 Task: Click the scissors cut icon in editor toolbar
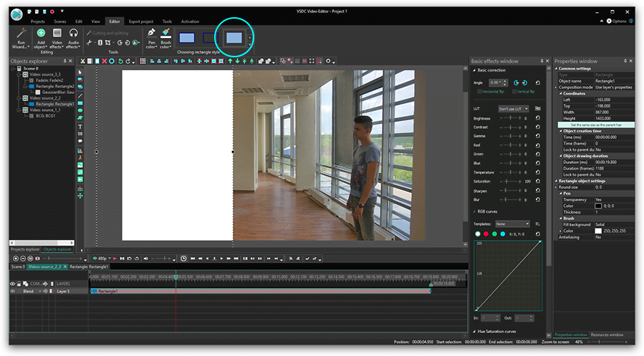(x=82, y=61)
